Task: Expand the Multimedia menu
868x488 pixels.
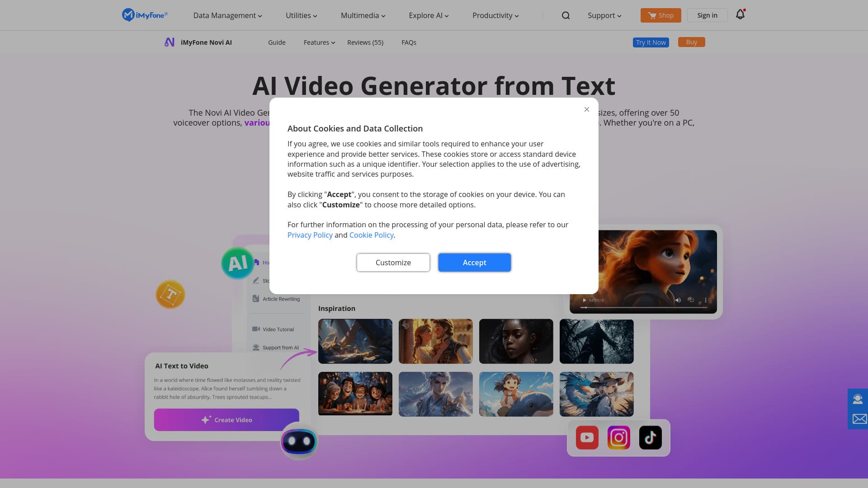Action: pyautogui.click(x=362, y=15)
